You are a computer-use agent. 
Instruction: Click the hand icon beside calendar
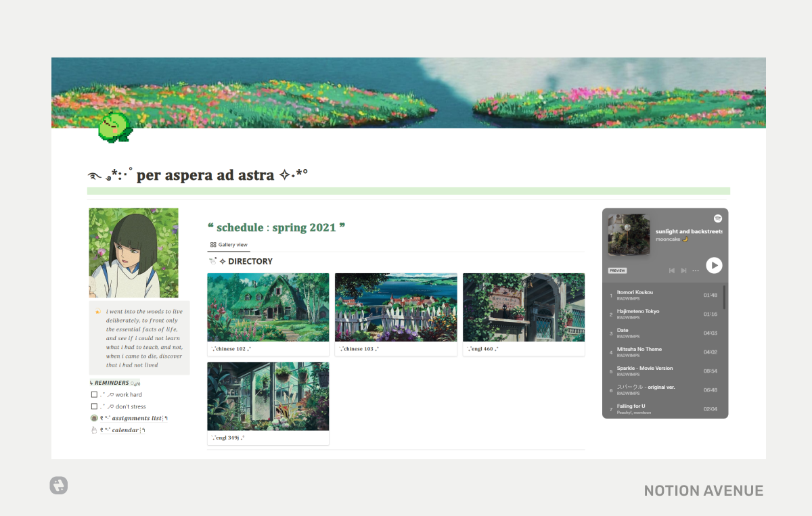point(94,430)
